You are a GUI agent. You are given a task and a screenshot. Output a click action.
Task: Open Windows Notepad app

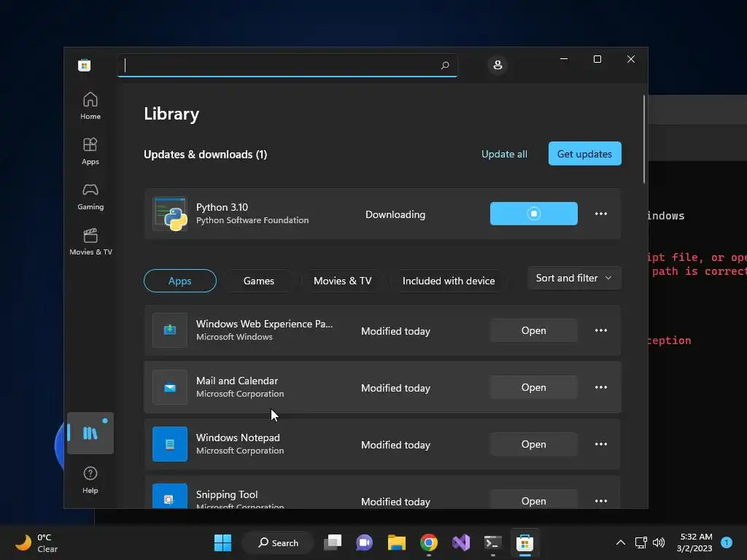pyautogui.click(x=533, y=444)
